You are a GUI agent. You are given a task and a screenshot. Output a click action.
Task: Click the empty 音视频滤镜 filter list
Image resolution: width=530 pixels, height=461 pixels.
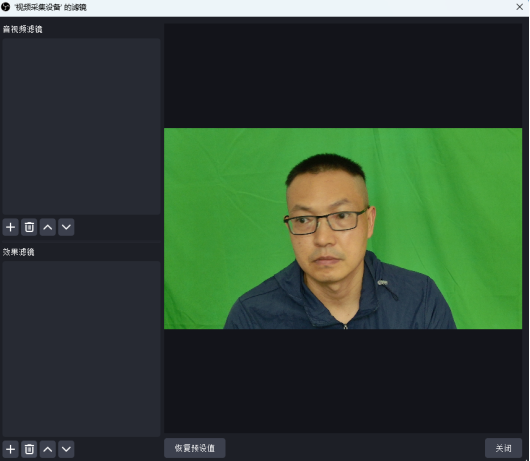click(81, 126)
